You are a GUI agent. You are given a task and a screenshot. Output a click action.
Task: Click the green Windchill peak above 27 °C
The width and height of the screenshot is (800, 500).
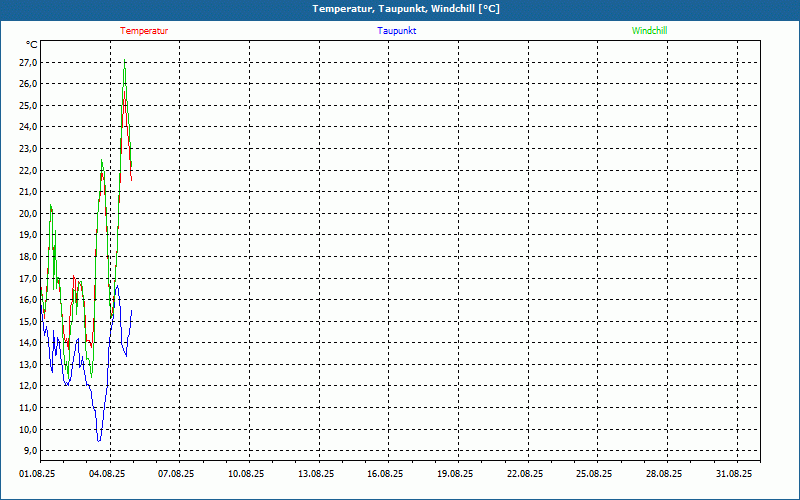[124, 60]
